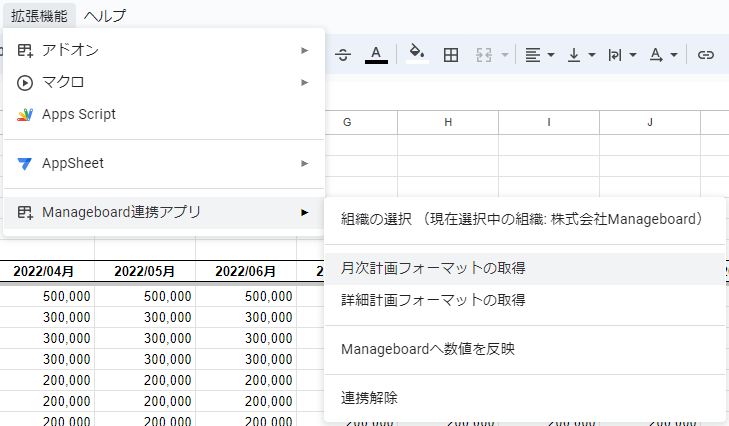
Task: Launch Apps Script editor
Action: pyautogui.click(x=163, y=114)
